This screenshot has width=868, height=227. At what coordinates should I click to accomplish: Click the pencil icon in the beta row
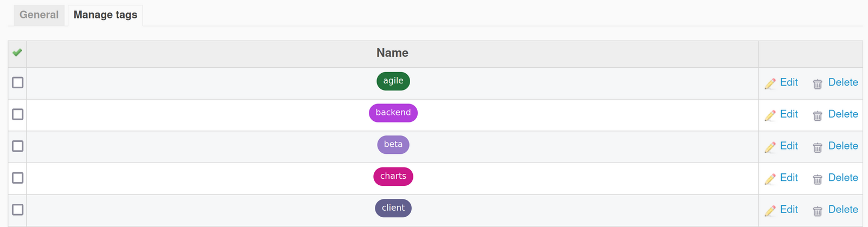click(770, 147)
